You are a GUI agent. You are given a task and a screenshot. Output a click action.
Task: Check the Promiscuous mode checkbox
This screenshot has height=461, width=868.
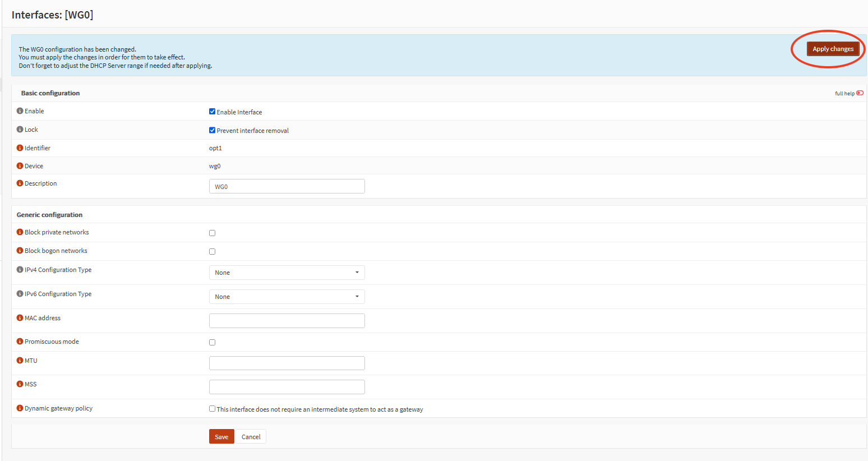[213, 342]
